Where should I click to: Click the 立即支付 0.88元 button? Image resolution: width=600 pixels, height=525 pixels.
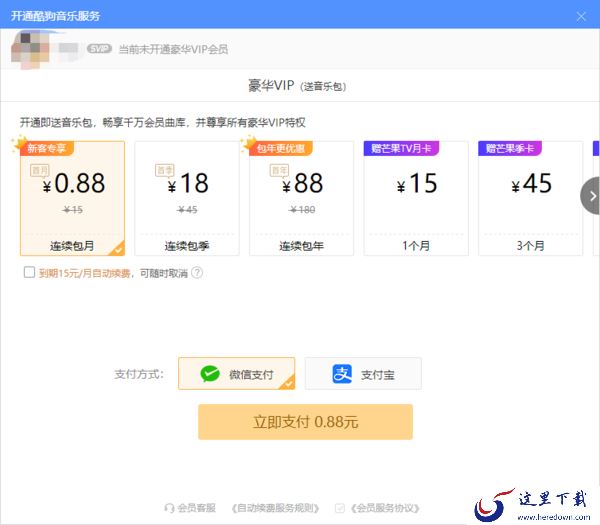tap(305, 422)
